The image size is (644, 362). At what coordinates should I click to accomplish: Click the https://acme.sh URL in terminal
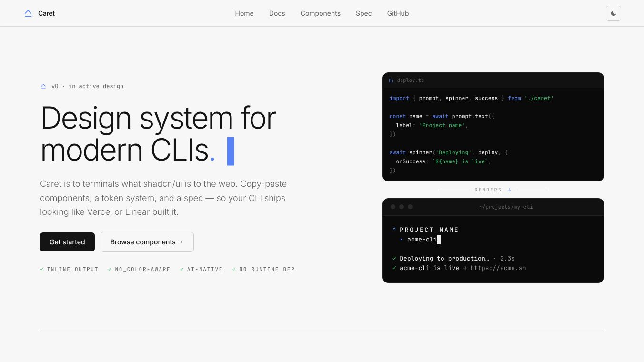coord(498,268)
